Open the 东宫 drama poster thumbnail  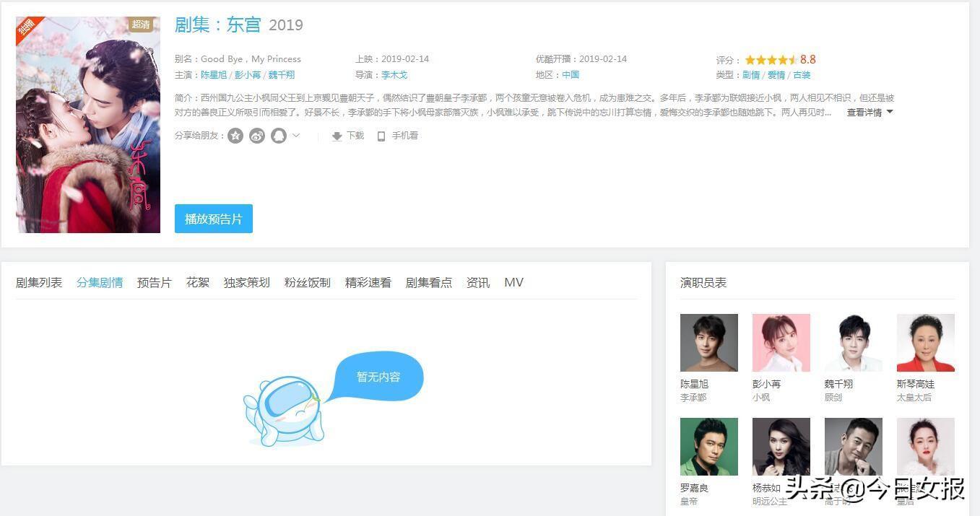tap(88, 125)
